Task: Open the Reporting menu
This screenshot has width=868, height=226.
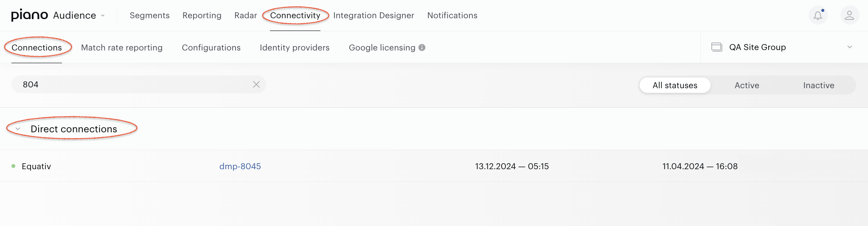Action: click(202, 15)
